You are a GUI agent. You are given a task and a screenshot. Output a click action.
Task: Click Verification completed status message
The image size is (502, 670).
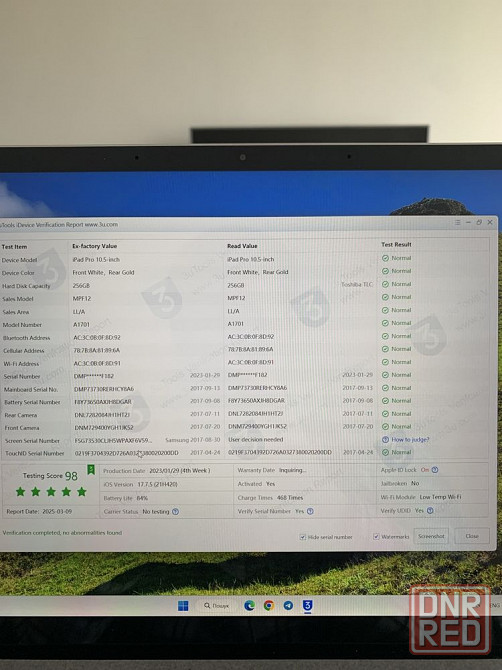point(62,533)
